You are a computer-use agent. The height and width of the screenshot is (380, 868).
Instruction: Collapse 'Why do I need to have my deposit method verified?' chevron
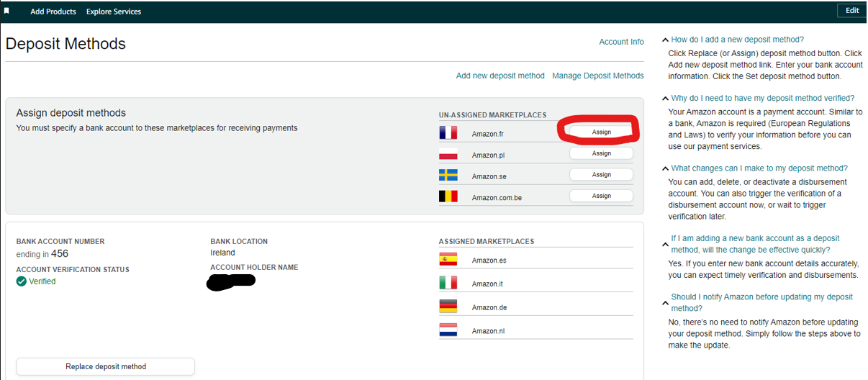click(665, 99)
